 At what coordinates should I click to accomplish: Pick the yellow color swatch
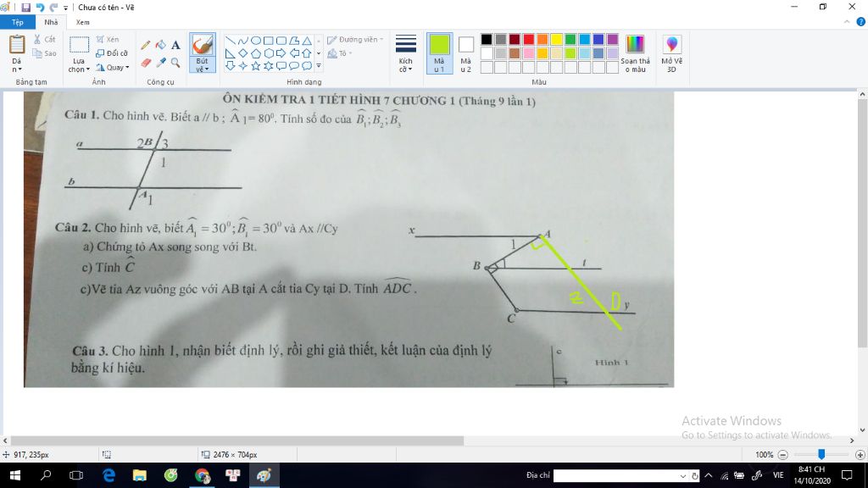[556, 39]
